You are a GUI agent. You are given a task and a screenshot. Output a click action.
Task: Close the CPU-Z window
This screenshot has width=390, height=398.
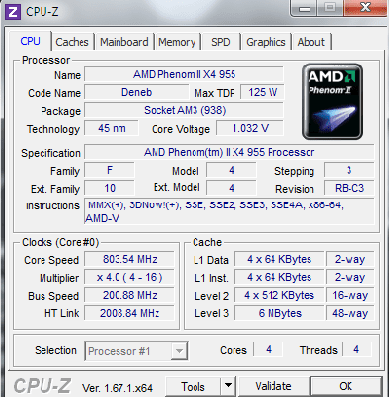pyautogui.click(x=366, y=8)
